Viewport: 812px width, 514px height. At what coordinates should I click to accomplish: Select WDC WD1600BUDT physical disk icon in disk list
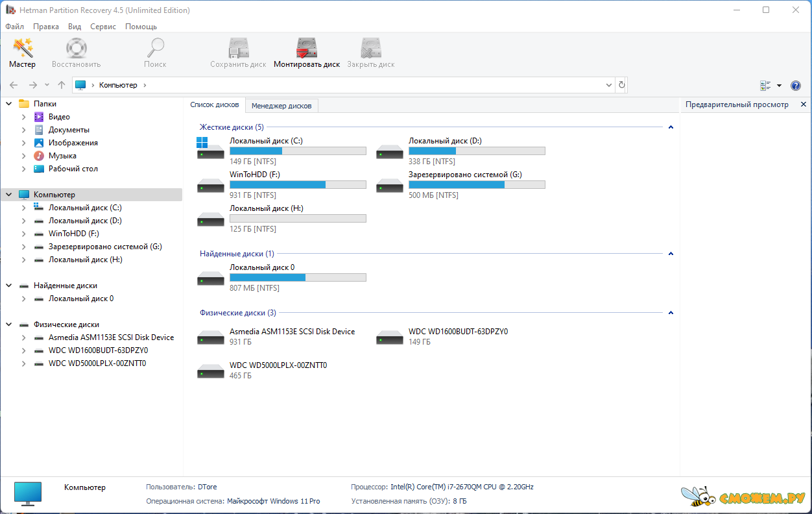390,338
